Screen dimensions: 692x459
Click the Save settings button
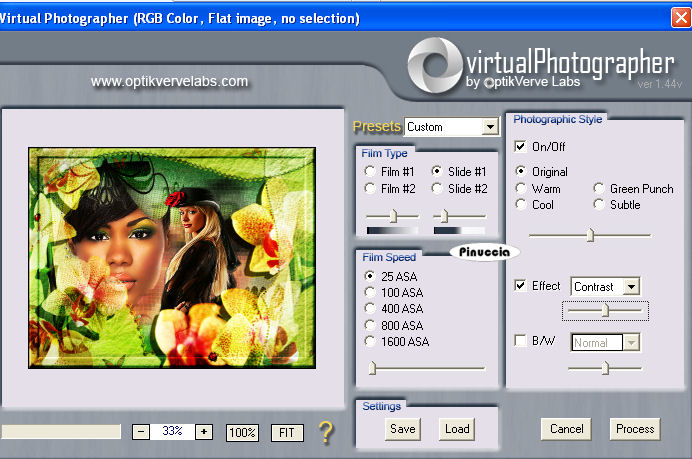402,429
